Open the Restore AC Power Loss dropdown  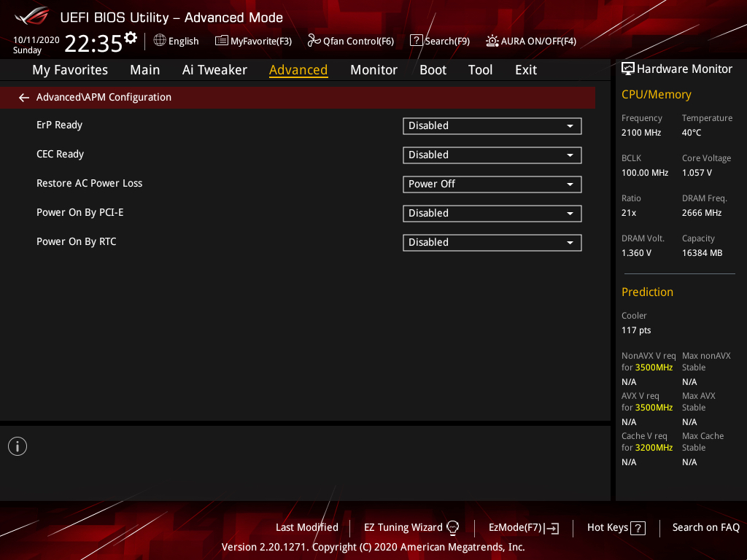(x=492, y=184)
